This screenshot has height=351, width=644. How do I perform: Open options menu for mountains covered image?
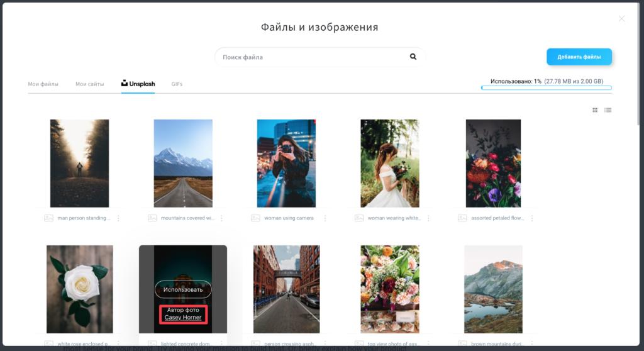pyautogui.click(x=222, y=218)
